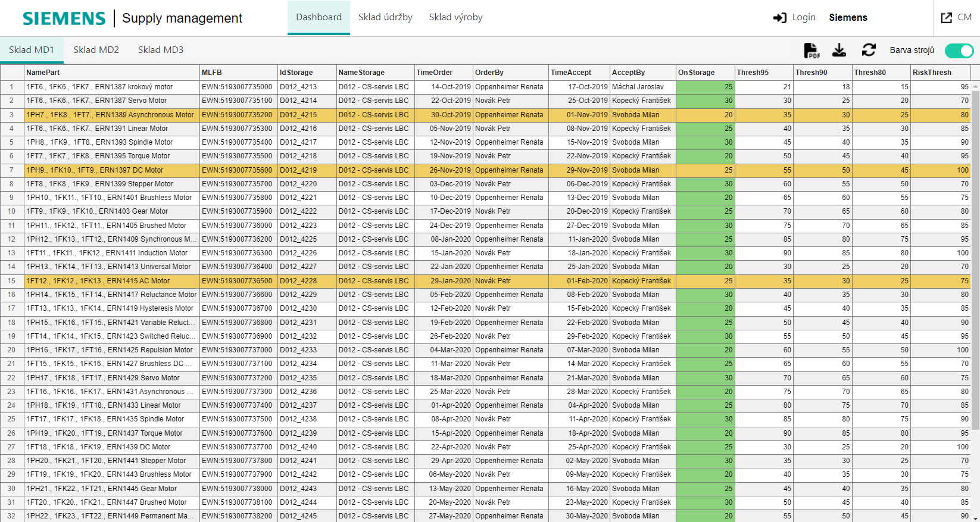The image size is (980, 522).
Task: Click the Login arrow icon
Action: (779, 18)
